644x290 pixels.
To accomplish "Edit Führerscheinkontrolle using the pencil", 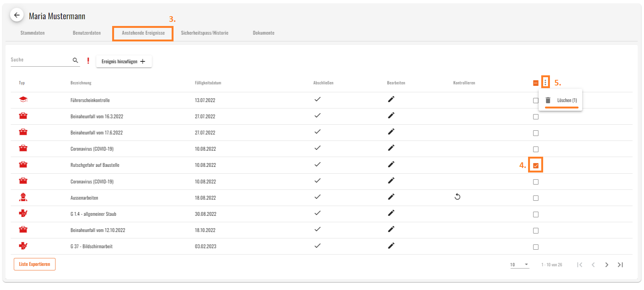I will click(x=391, y=99).
